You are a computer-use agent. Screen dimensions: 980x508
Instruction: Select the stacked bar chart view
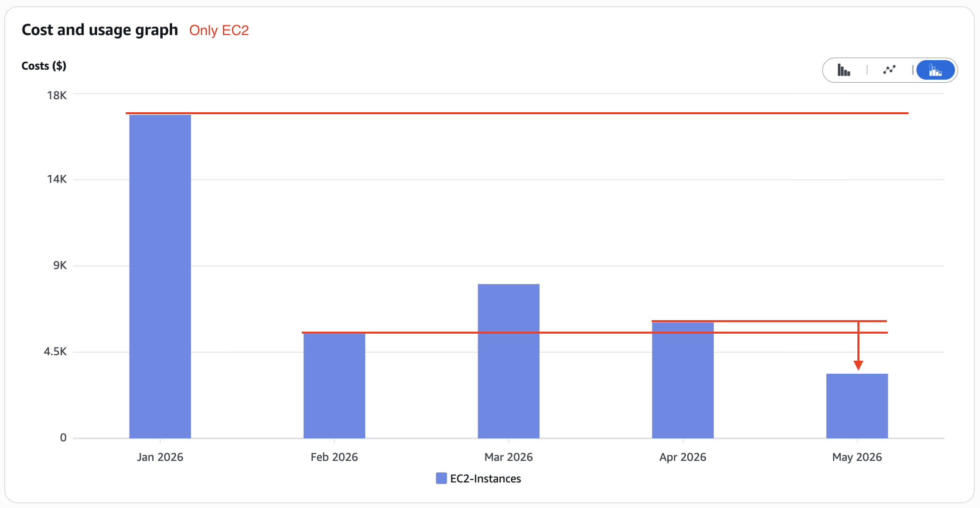(x=935, y=70)
